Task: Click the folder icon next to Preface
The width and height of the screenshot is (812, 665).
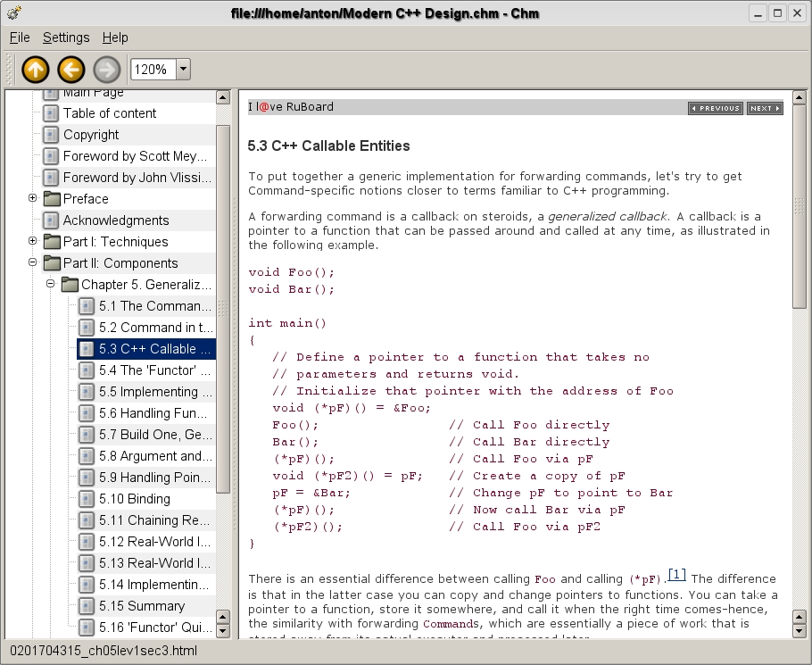Action: pyautogui.click(x=52, y=198)
